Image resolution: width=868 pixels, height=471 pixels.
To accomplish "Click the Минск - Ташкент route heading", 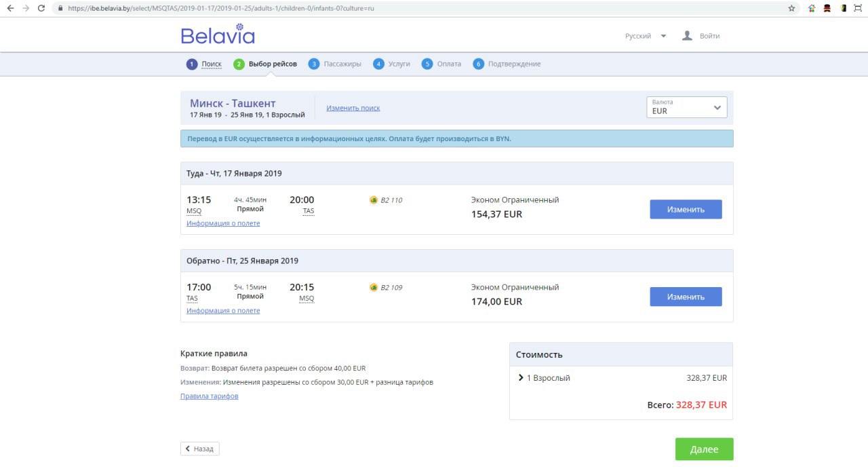I will pyautogui.click(x=233, y=103).
